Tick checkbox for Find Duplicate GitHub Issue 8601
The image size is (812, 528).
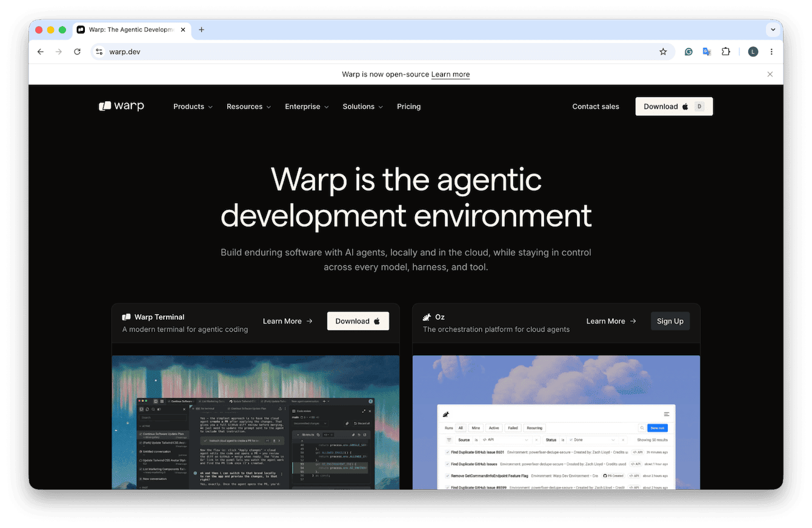448,452
